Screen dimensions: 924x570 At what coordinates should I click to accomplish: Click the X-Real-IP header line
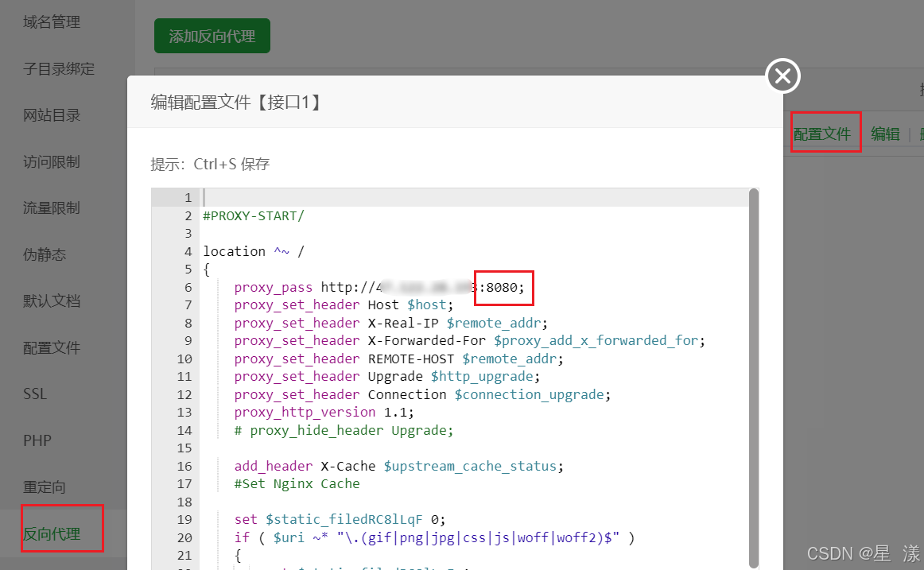(x=390, y=324)
